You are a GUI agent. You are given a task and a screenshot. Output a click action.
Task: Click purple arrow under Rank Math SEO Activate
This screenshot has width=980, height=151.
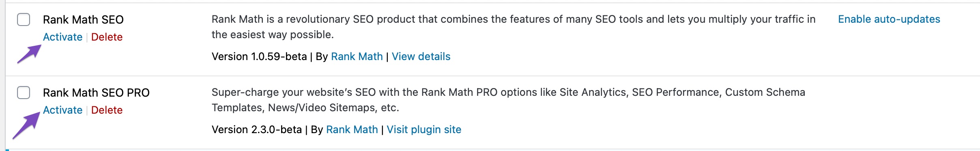pyautogui.click(x=29, y=54)
